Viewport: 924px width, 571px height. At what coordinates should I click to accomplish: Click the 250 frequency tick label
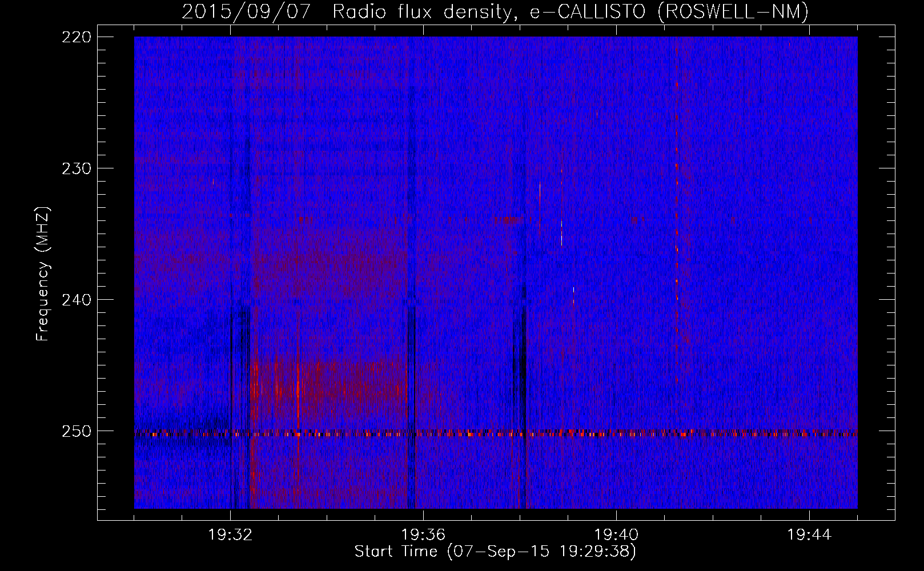click(x=77, y=431)
